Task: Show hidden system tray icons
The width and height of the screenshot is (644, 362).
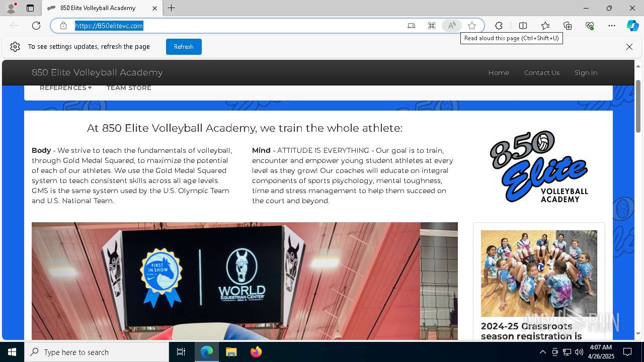Action: tap(542, 352)
